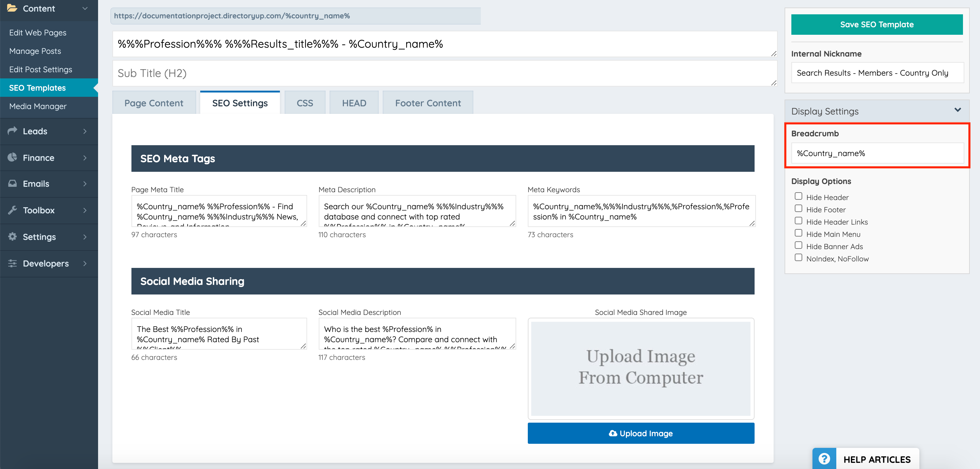
Task: Switch to the Page Content tab
Action: [x=154, y=103]
